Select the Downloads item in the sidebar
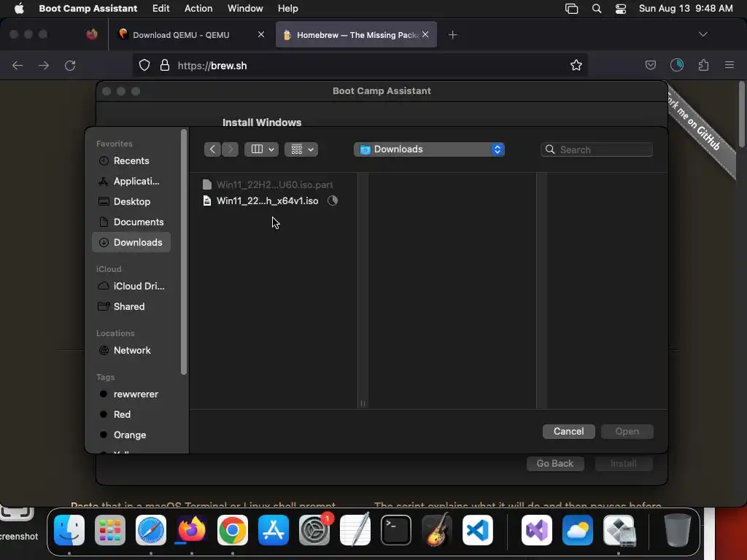 (x=131, y=242)
